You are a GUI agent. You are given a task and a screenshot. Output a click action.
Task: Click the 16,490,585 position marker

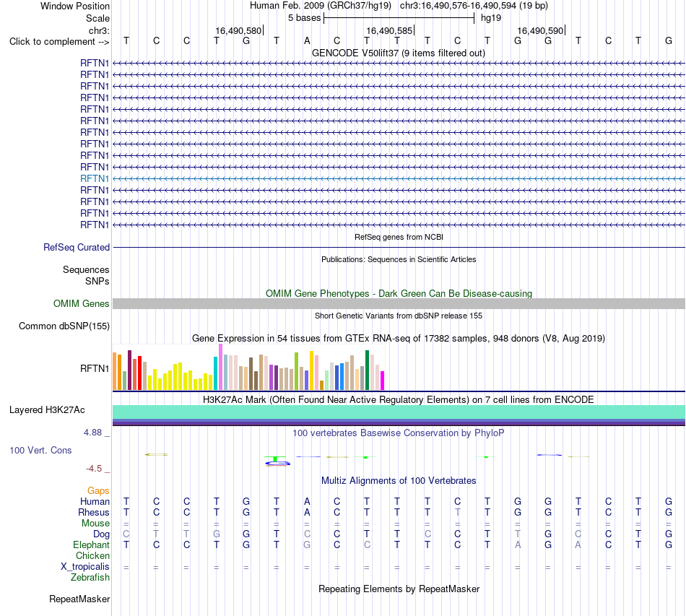389,30
